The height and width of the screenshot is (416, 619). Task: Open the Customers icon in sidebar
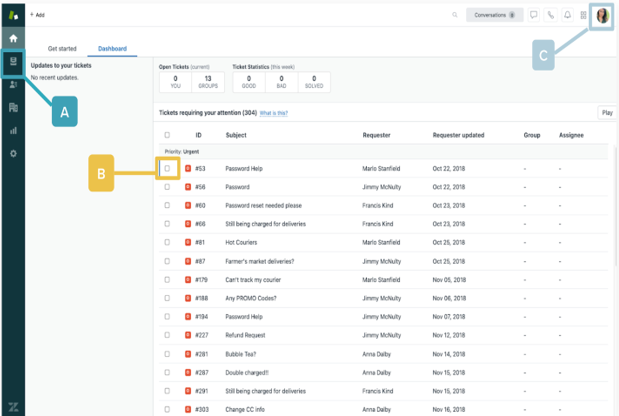(13, 84)
